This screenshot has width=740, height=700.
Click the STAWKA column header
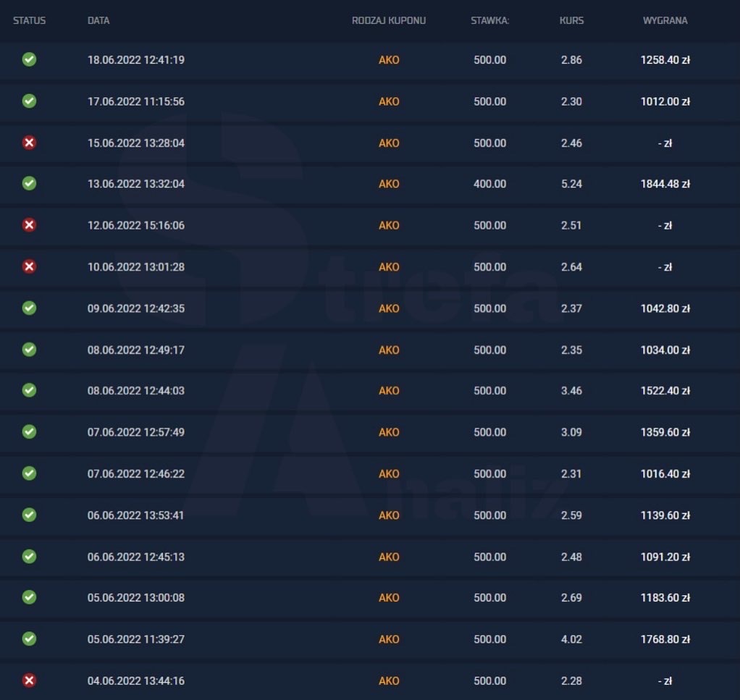490,20
